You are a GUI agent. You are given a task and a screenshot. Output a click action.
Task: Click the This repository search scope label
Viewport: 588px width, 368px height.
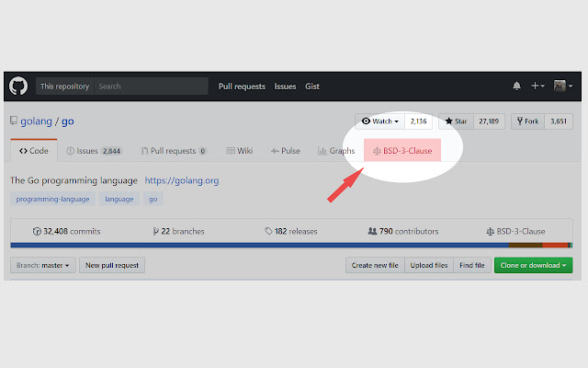point(64,86)
